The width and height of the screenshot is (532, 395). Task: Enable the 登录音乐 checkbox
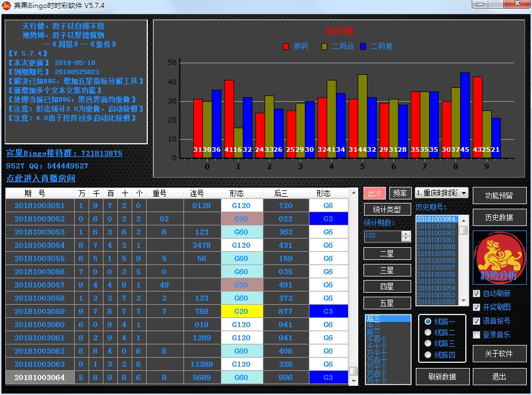coord(476,335)
